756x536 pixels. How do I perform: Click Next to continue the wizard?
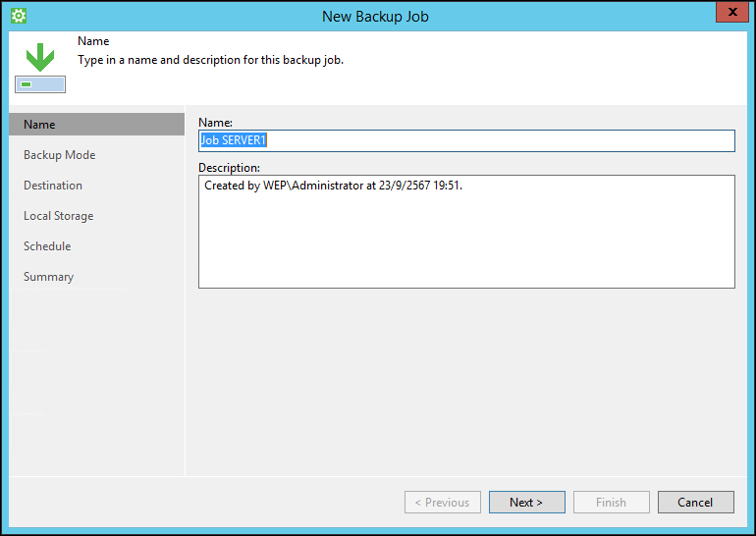tap(526, 502)
